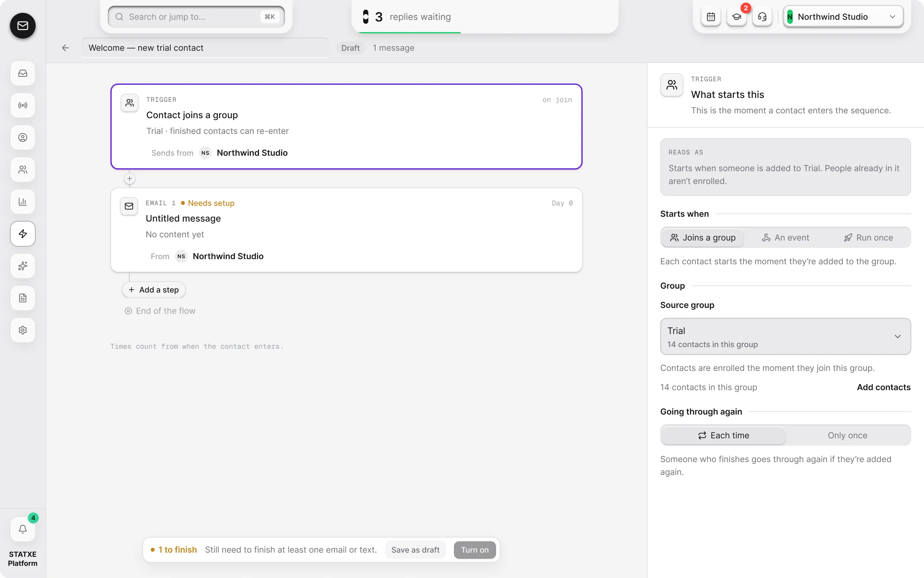Select the An event trigger option
924x578 pixels.
click(x=785, y=237)
